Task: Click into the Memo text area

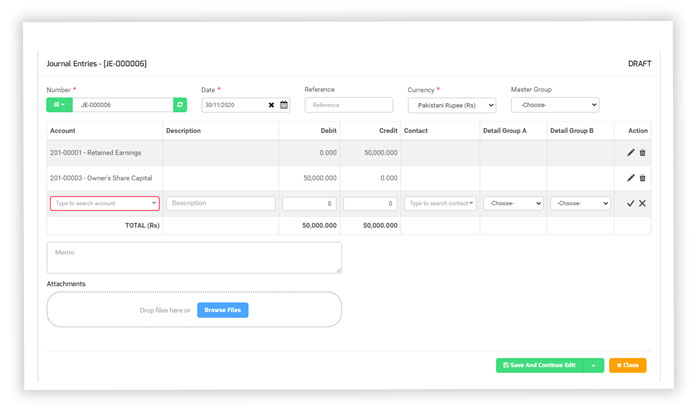Action: click(194, 257)
